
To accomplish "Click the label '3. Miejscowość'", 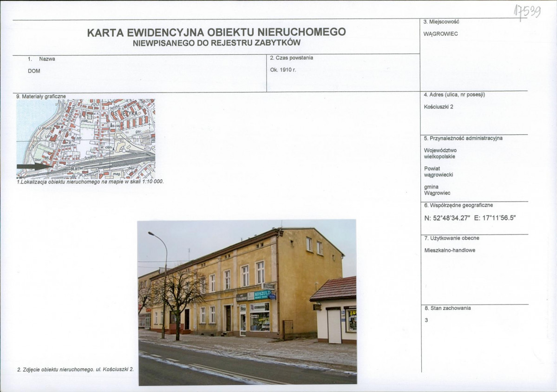I will [x=441, y=22].
